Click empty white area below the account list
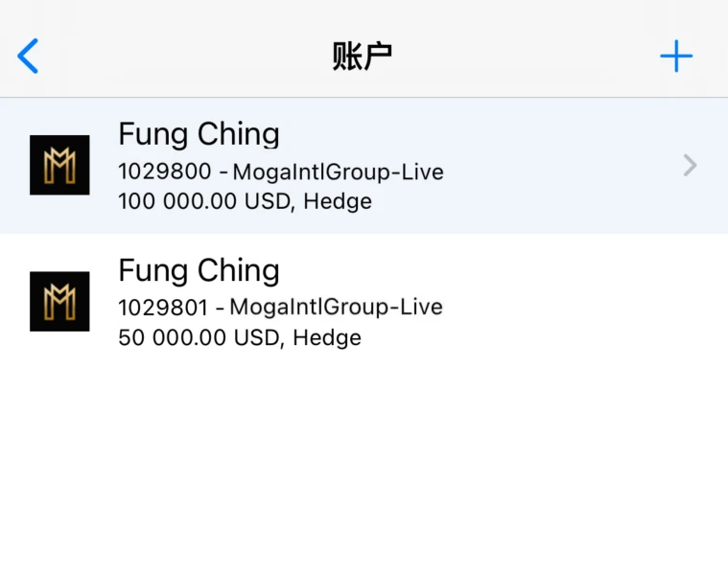Screen dimensions: 728x575 [364, 460]
